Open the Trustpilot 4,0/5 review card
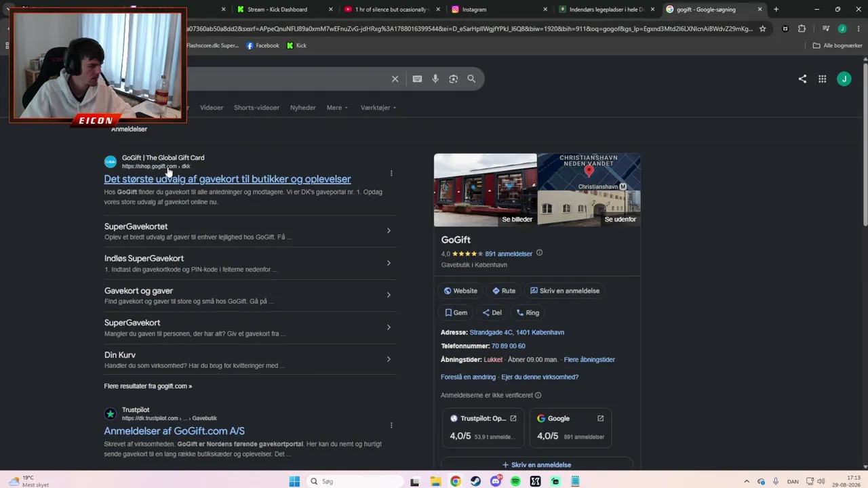This screenshot has width=868, height=488. (x=484, y=428)
